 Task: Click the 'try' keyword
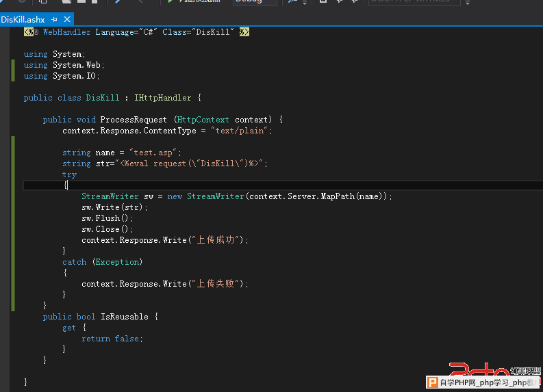(x=69, y=174)
